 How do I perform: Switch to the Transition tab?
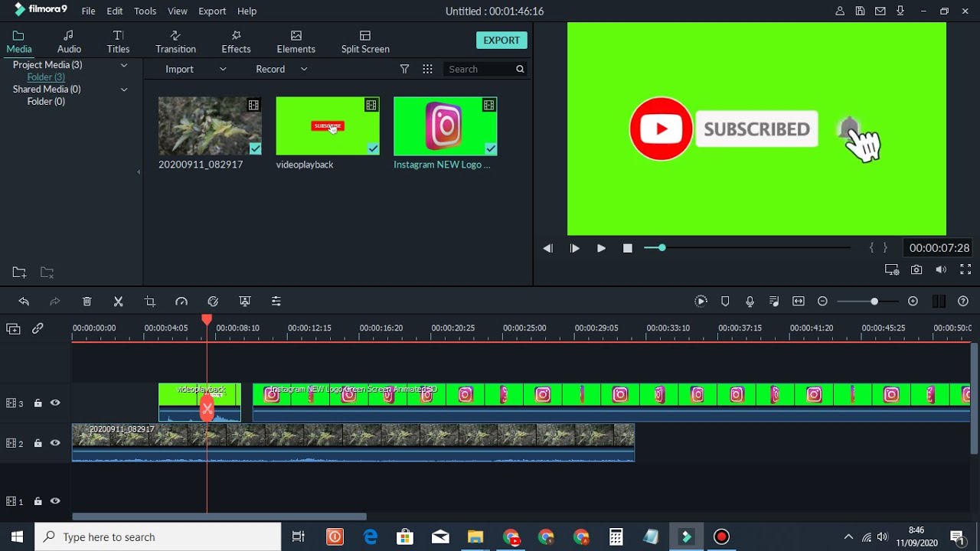175,41
